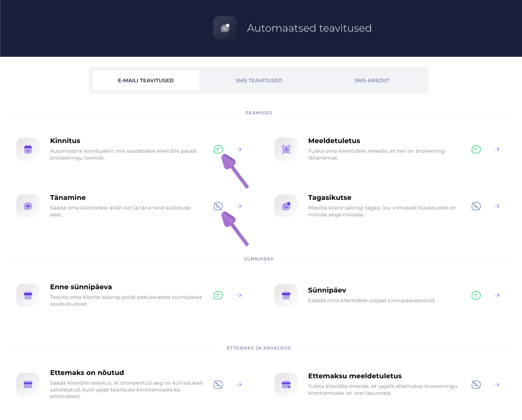Click the Meeldetuletus alarm clock icon
The image size is (522, 420).
pos(286,149)
